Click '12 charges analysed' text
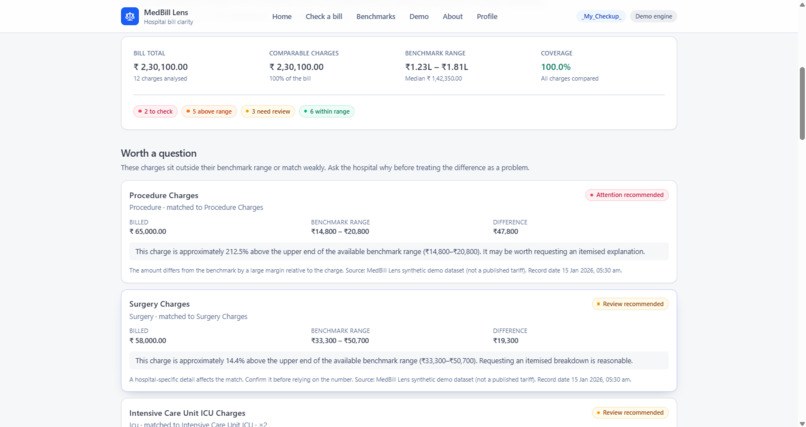 (x=160, y=79)
